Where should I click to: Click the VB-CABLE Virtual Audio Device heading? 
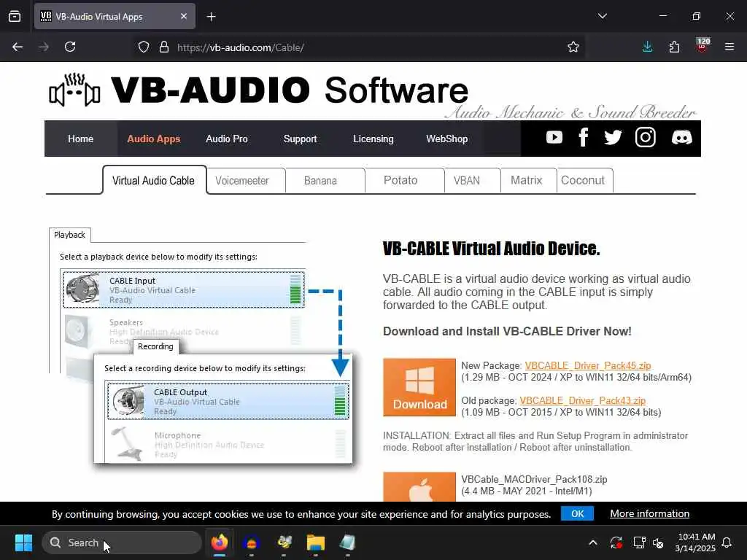491,248
